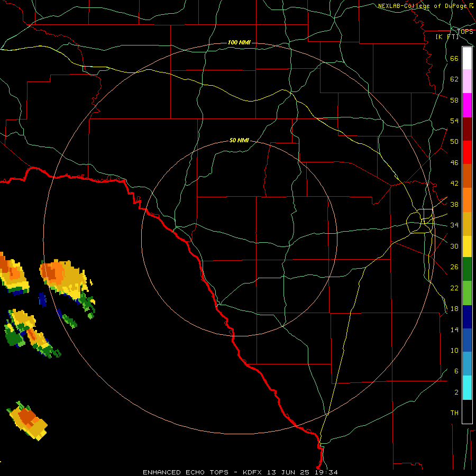This screenshot has width=476, height=476.
Task: Select the 10 legend value
Action: [x=454, y=350]
